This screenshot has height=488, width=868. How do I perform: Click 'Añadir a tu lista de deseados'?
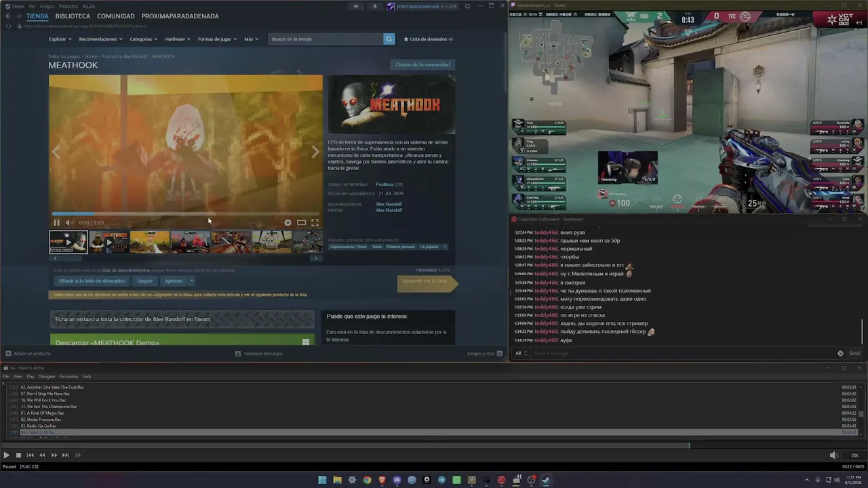tap(92, 281)
